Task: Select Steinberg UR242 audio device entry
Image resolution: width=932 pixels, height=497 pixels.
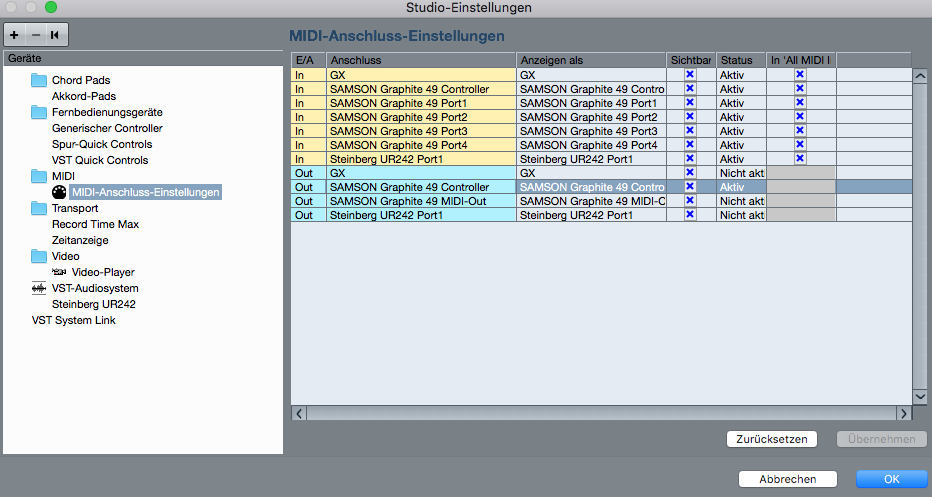Action: [93, 304]
